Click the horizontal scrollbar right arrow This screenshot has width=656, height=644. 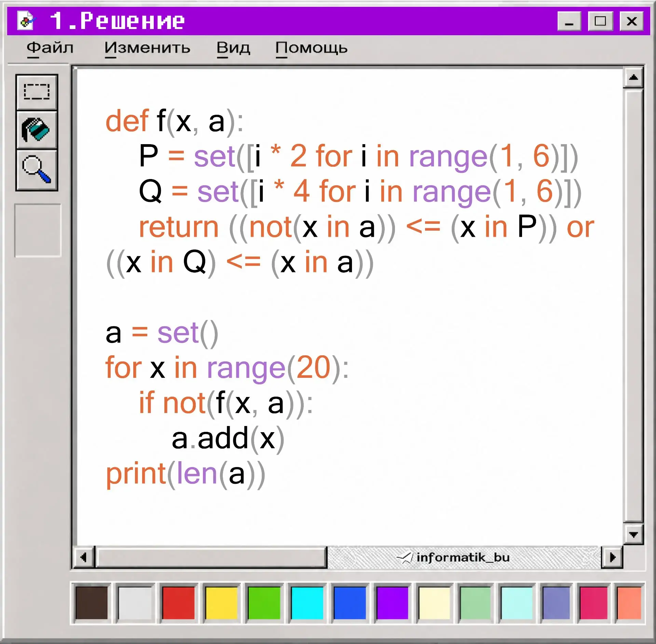tap(612, 558)
